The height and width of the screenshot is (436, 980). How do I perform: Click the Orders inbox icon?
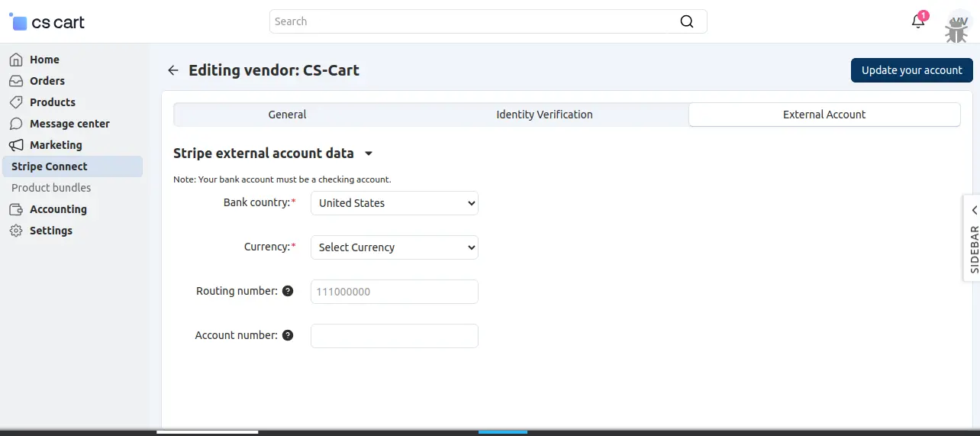point(16,81)
